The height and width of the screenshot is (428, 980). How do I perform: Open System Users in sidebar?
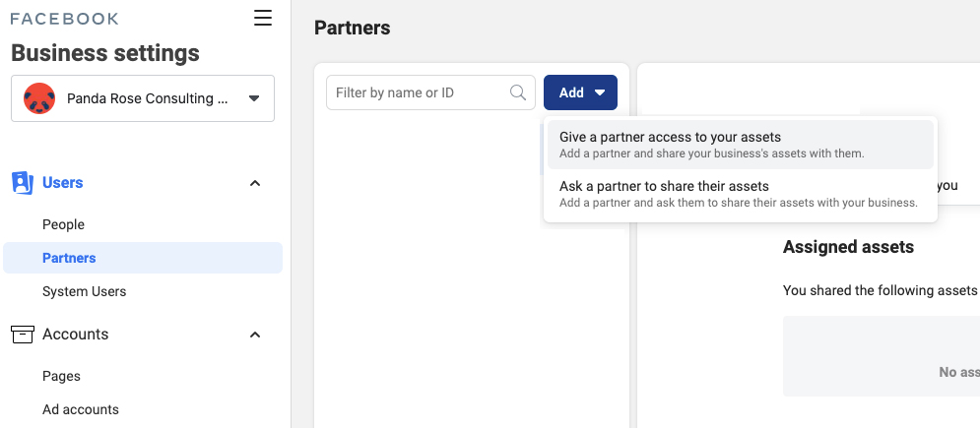tap(84, 291)
